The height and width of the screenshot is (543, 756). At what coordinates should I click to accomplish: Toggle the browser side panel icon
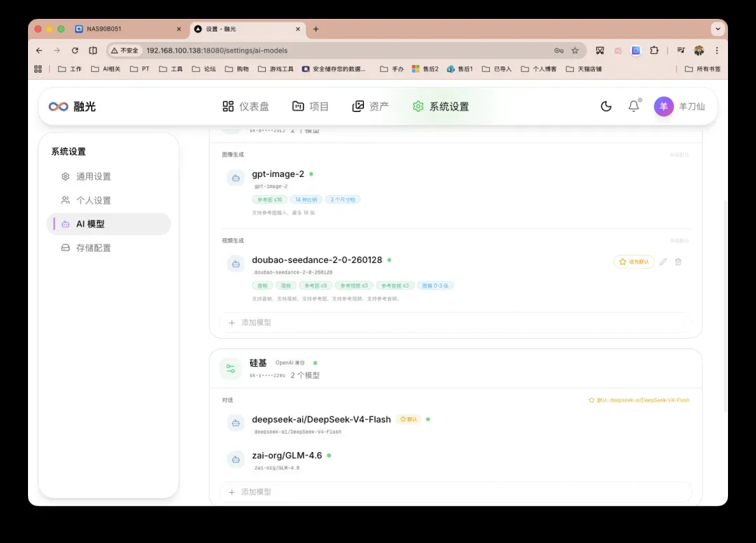93,50
